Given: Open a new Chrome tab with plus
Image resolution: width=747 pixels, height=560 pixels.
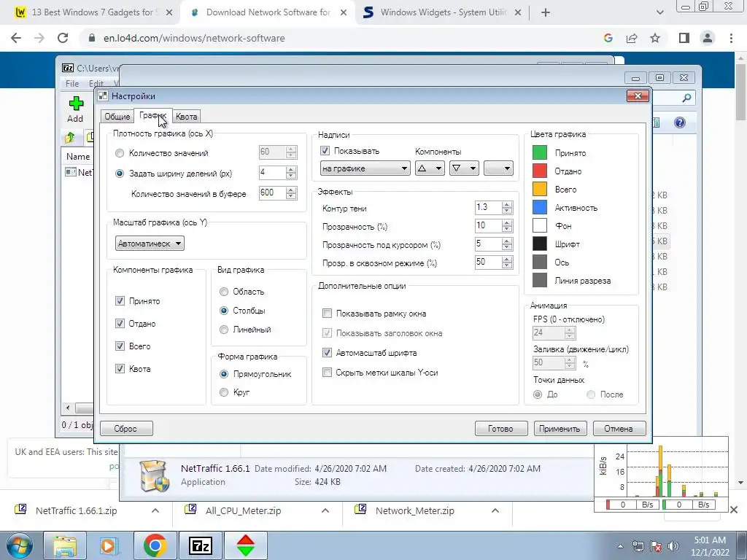Looking at the screenshot, I should point(546,13).
